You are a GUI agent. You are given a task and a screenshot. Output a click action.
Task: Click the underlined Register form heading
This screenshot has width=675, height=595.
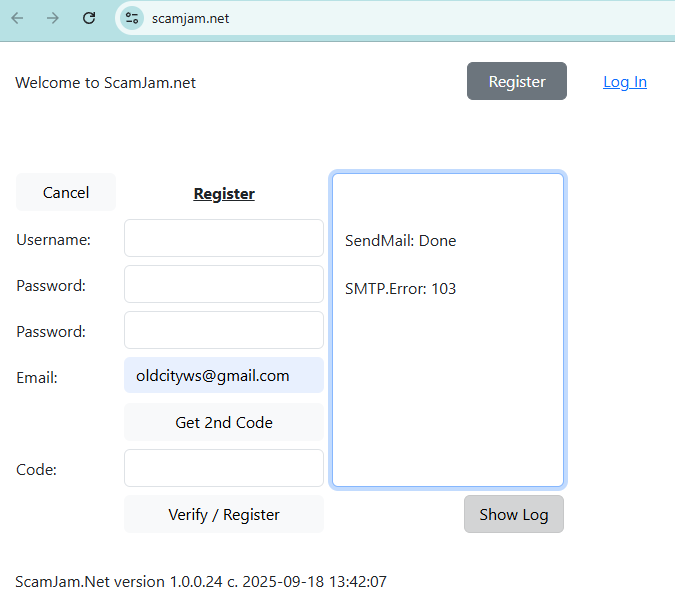[x=224, y=194]
